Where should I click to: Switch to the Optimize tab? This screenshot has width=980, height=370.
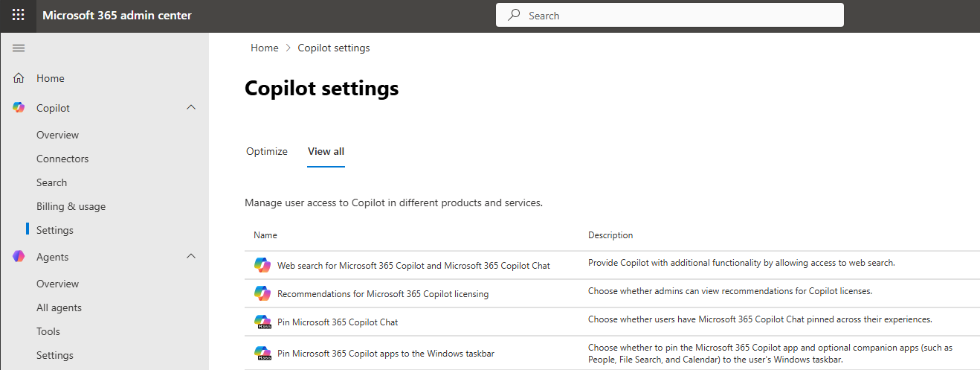point(266,151)
